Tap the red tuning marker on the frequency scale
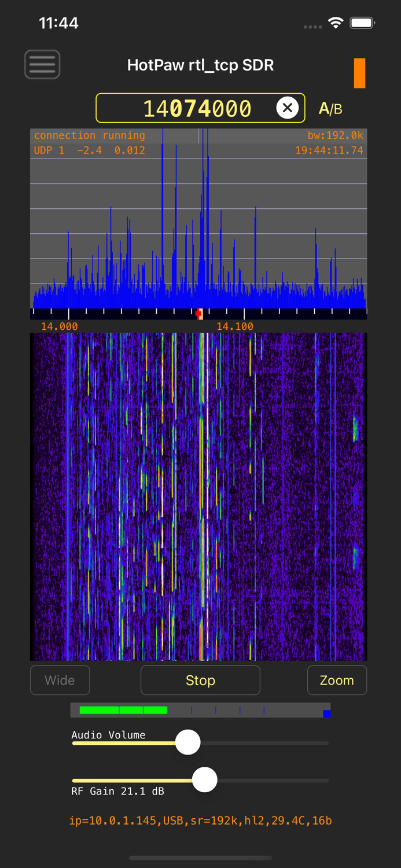The image size is (401, 868). tap(200, 314)
